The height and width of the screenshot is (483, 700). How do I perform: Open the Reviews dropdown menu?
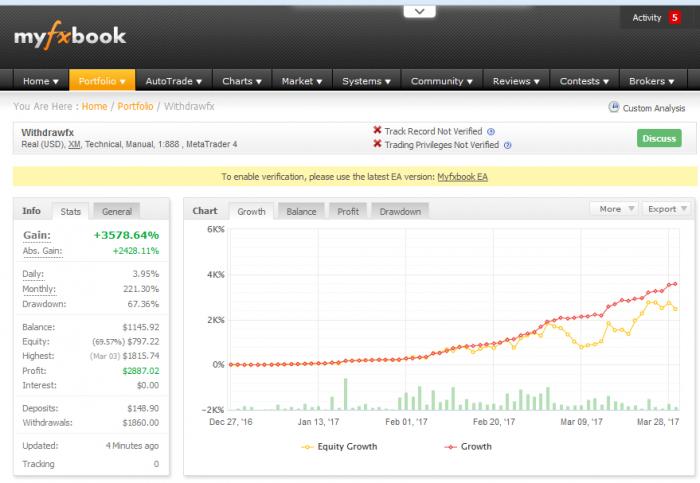coord(516,81)
